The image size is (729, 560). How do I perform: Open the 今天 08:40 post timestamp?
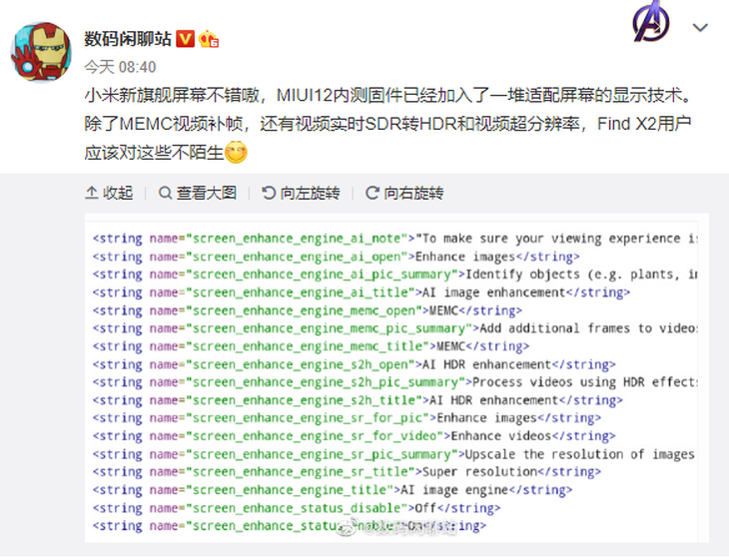coord(120,68)
